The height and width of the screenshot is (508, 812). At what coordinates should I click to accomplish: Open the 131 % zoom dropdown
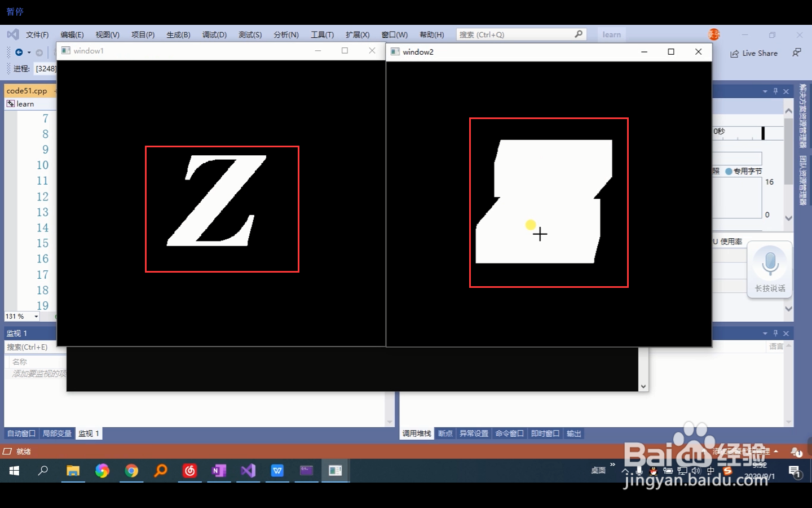click(x=23, y=317)
